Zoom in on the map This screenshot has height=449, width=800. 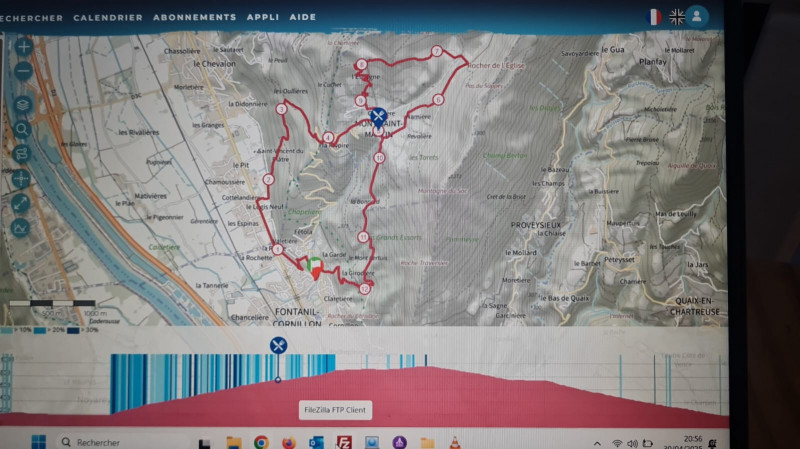coord(23,47)
